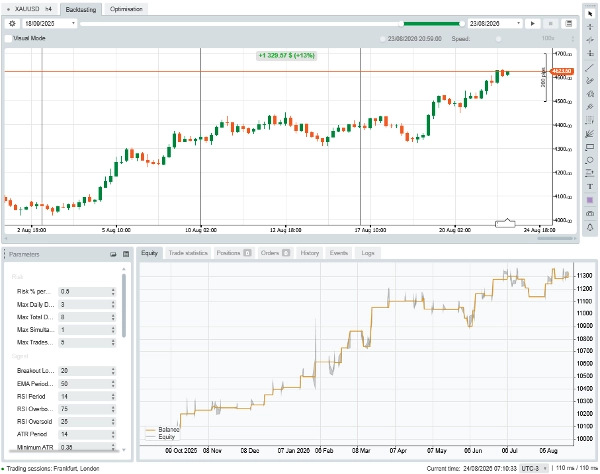The height and width of the screenshot is (474, 600).
Task: Select the text tool
Action: [x=590, y=187]
